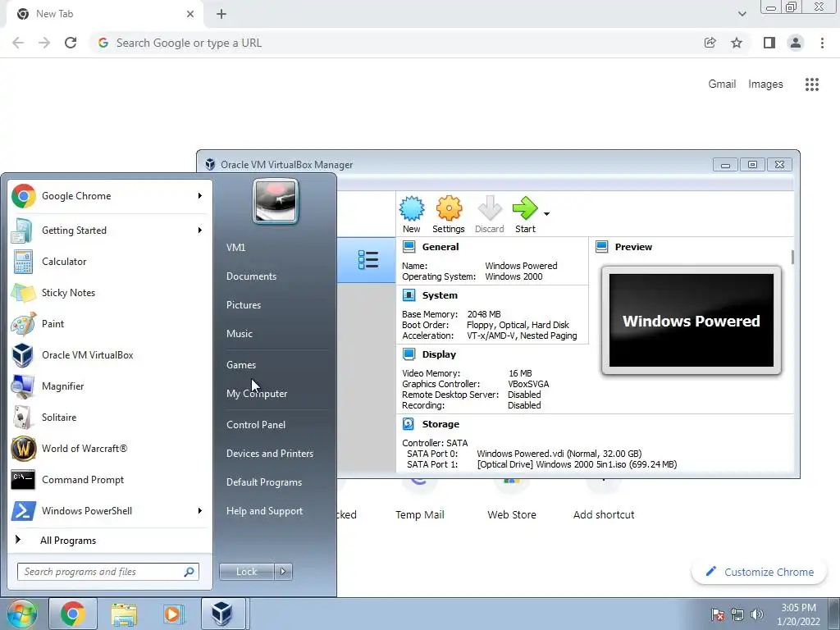Viewport: 840px width, 630px height.
Task: Click the System section chip icon
Action: pos(409,295)
